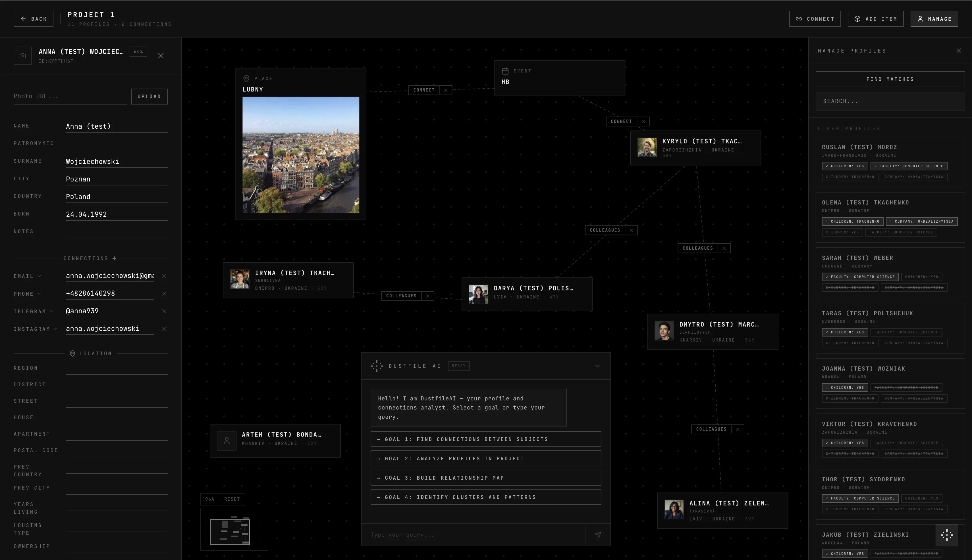The height and width of the screenshot is (560, 972).
Task: Click the 64% profile completeness badge
Action: click(139, 51)
